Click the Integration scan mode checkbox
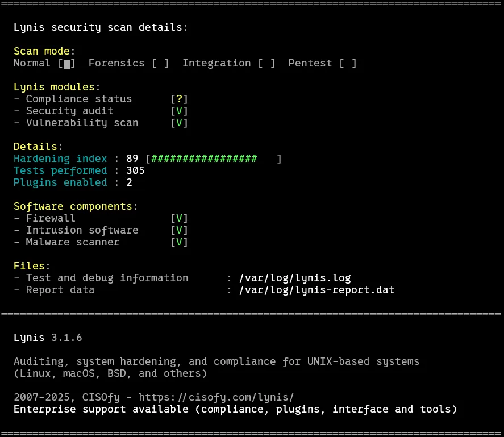The width and height of the screenshot is (504, 437). click(x=266, y=64)
